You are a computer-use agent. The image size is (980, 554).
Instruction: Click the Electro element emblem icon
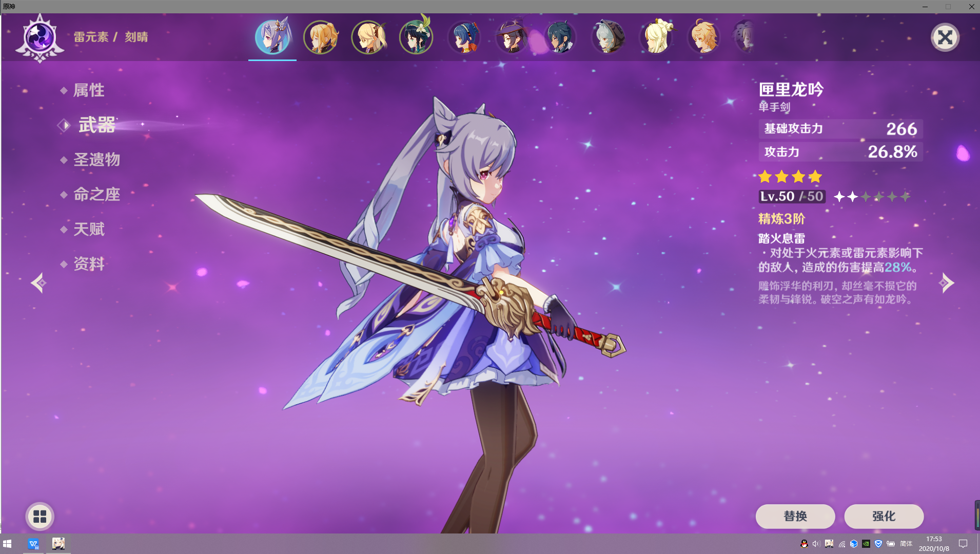pyautogui.click(x=40, y=38)
